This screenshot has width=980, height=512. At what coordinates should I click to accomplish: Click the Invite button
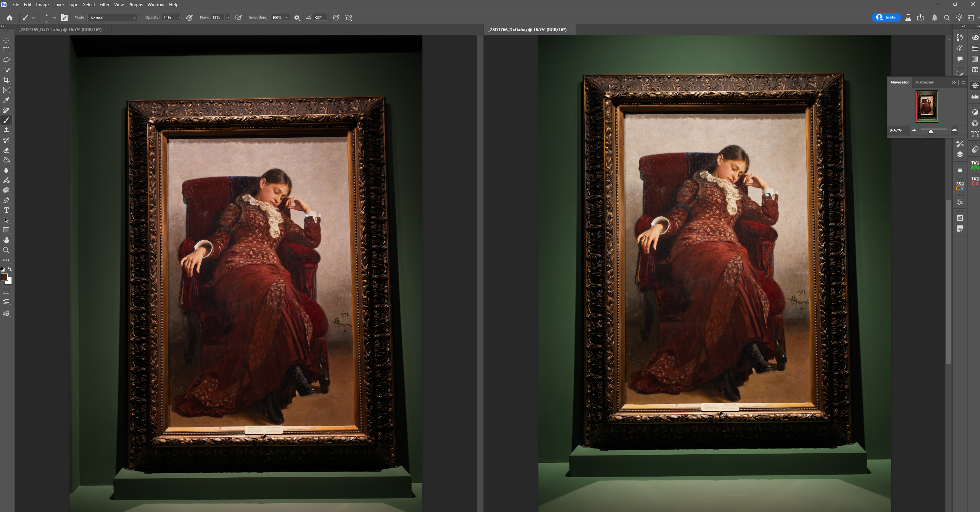click(886, 17)
